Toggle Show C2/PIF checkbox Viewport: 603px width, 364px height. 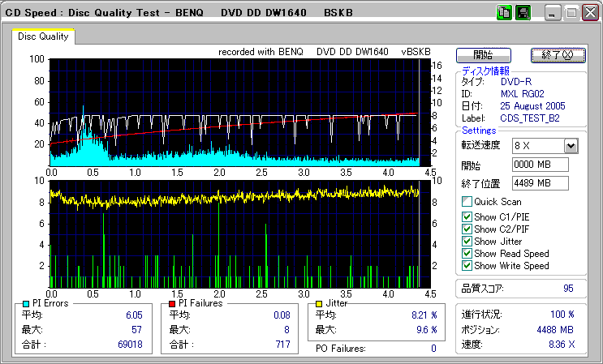(467, 229)
